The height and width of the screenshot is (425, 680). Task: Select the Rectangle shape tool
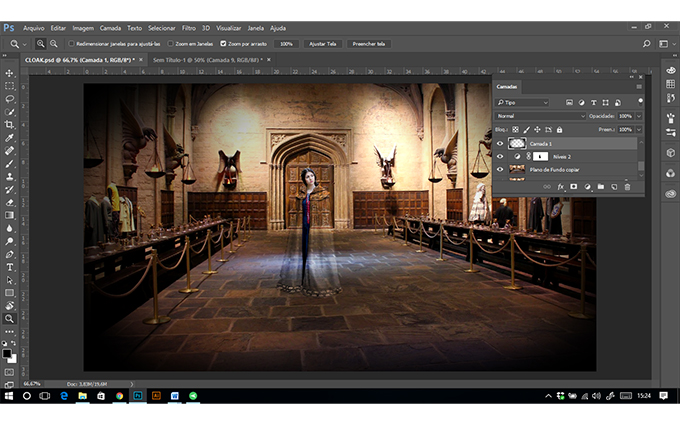click(9, 293)
